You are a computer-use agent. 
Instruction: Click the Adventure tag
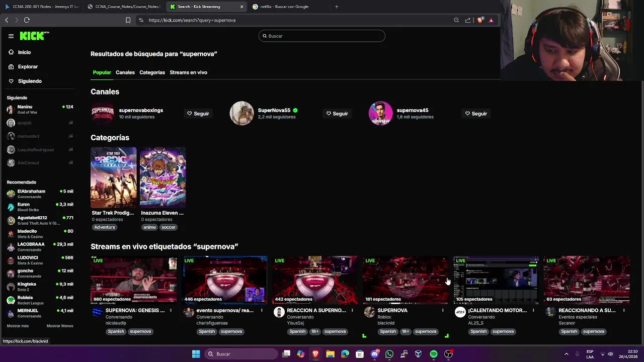point(105,227)
